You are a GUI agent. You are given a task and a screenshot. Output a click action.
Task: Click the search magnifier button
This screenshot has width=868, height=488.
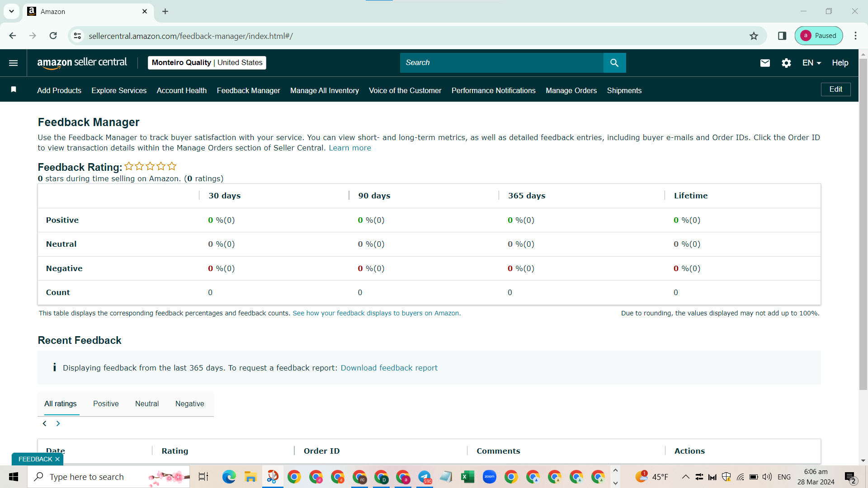614,63
